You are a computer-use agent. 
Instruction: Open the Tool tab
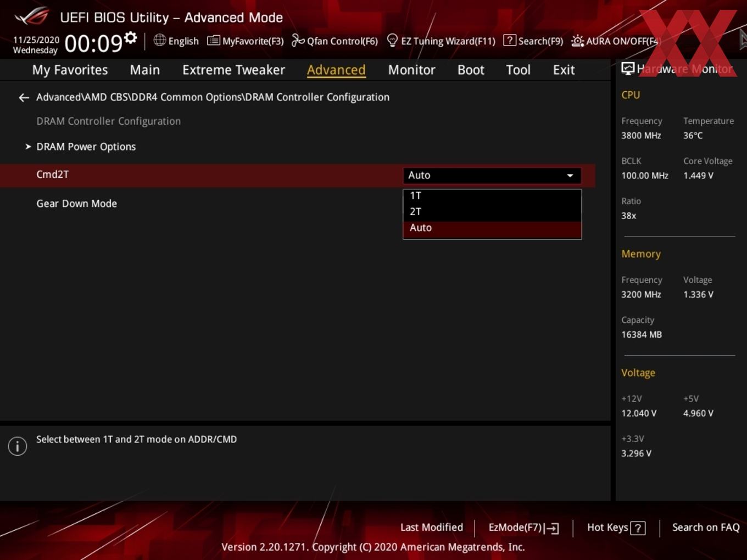pos(518,70)
